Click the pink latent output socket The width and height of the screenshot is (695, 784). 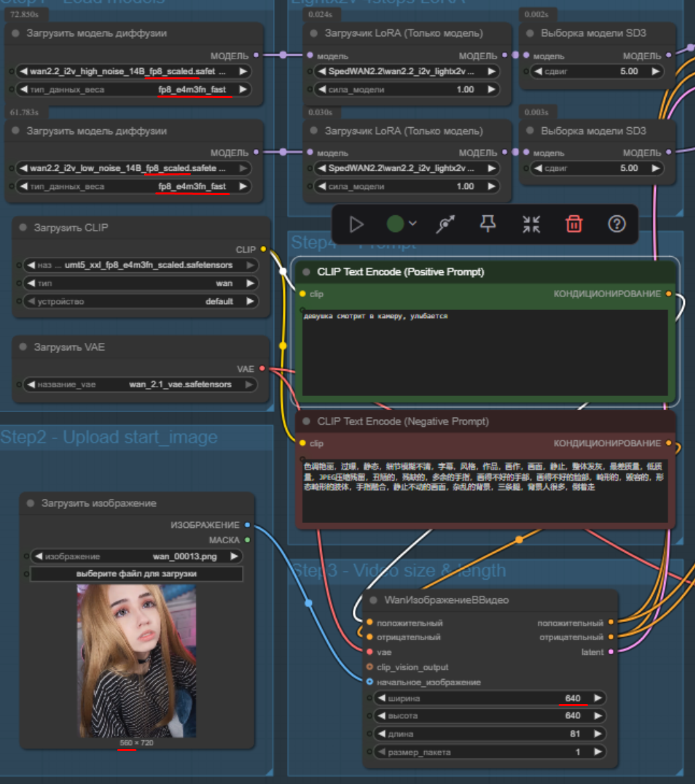tap(611, 652)
